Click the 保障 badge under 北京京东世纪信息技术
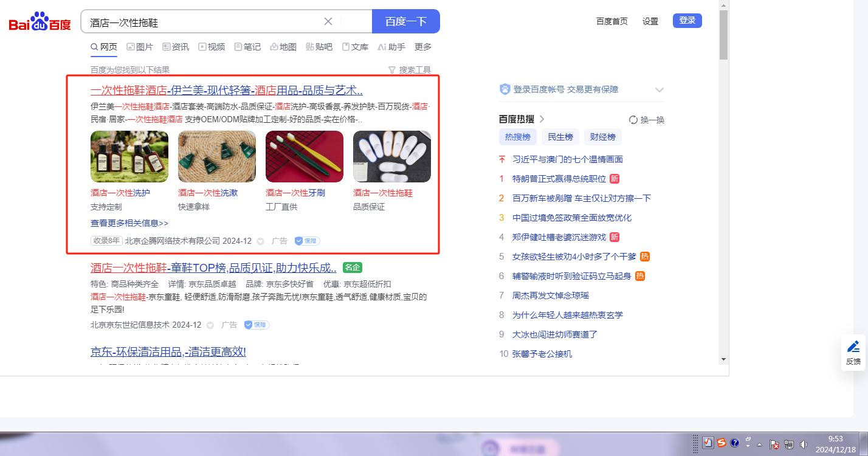The width and height of the screenshot is (868, 456). 257,325
